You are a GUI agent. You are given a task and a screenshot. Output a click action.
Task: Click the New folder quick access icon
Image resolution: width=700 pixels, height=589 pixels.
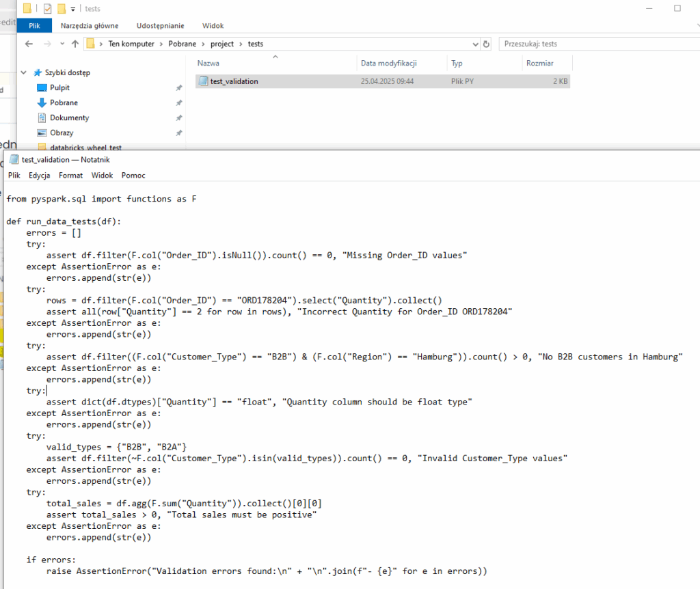pos(61,9)
